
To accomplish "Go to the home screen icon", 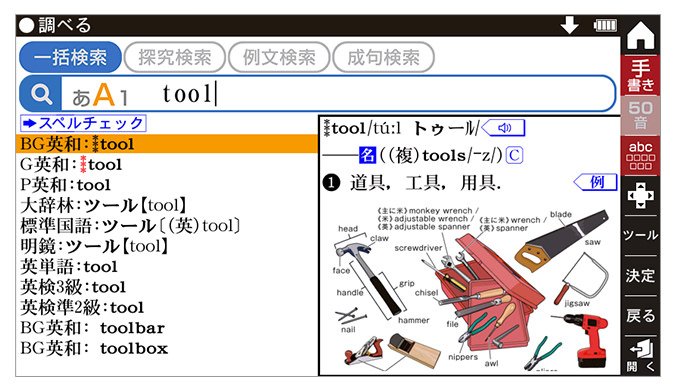I will 641,35.
